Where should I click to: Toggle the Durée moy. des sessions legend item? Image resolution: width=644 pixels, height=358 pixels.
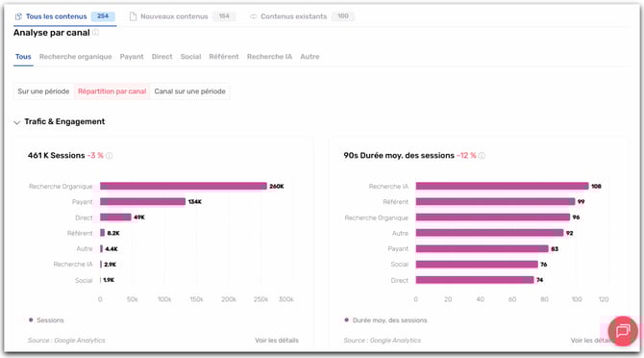[385, 320]
